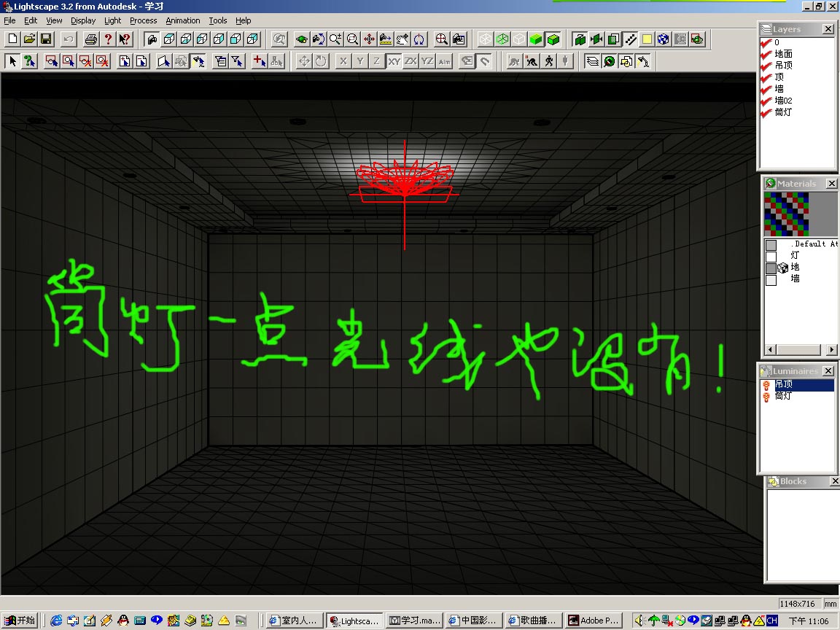The width and height of the screenshot is (840, 630).
Task: Switch to green outlined solid display mode
Action: 553,39
